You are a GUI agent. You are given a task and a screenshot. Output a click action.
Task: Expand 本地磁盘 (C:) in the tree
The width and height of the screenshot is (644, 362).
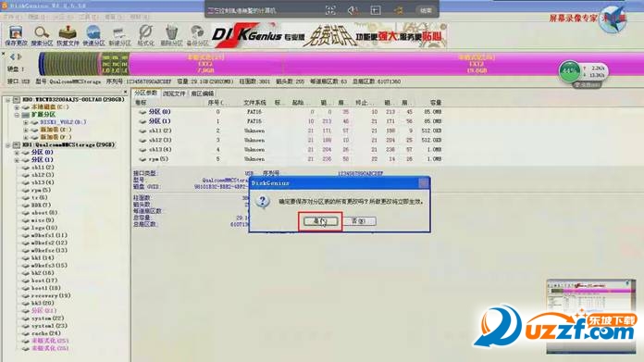[17, 107]
